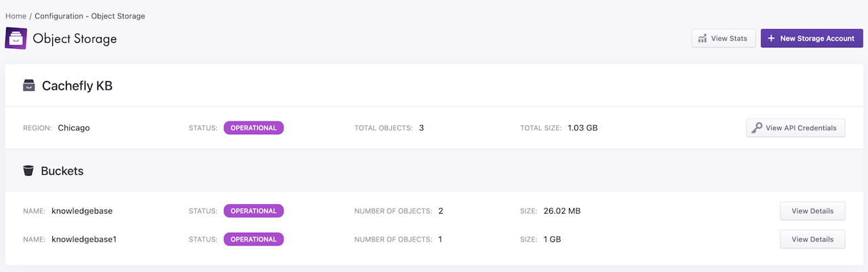Click the knowledgebase bucket Operational badge

(254, 211)
